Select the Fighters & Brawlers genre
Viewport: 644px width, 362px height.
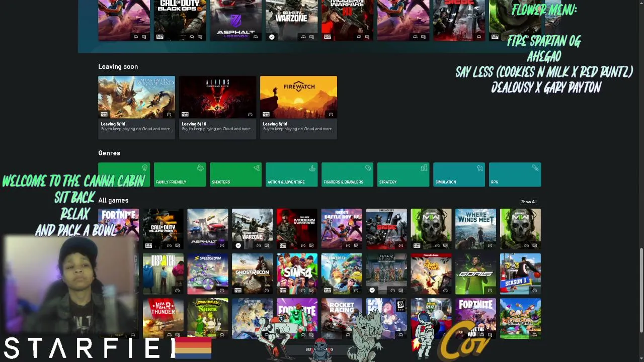347,174
